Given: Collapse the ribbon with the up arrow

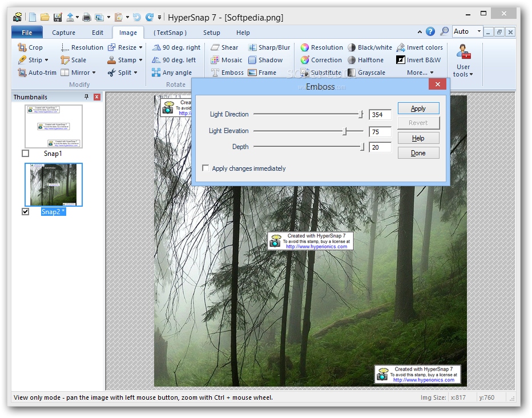Looking at the screenshot, I should 420,32.
